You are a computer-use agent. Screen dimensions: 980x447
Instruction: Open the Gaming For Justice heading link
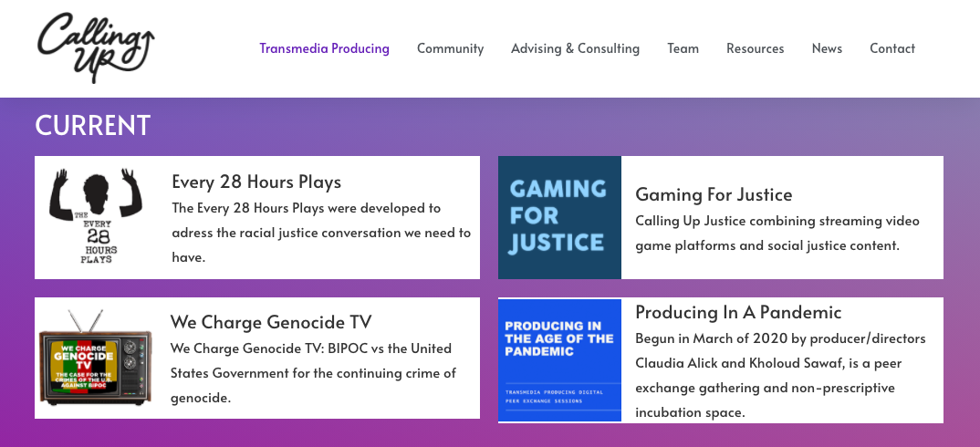pos(714,194)
